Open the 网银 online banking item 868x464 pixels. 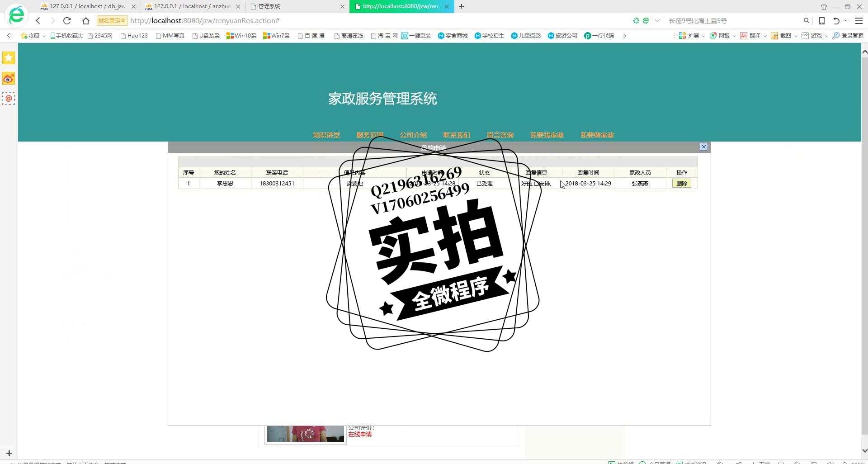tap(720, 35)
